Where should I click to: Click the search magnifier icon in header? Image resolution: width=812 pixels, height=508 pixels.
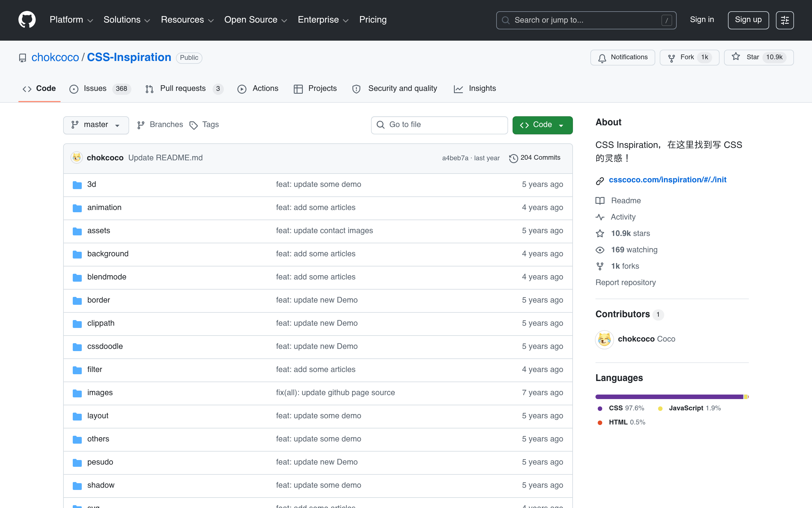pos(505,20)
